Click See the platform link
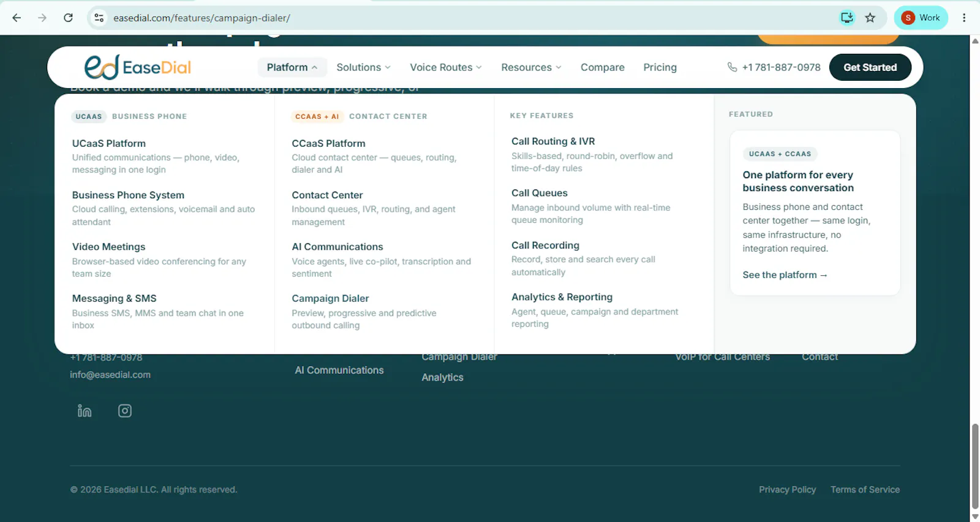Screen dimensions: 980x522 [785, 275]
